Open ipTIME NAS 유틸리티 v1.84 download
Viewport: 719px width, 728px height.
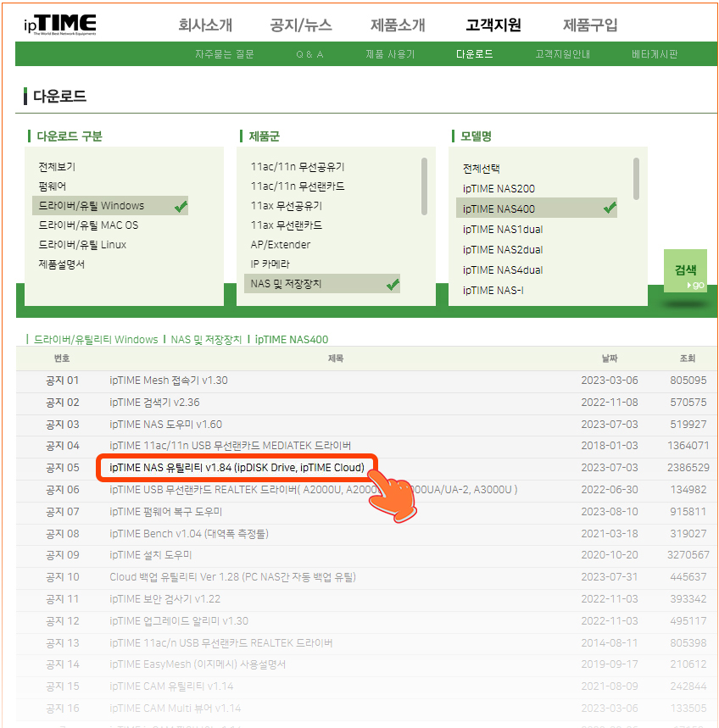[237, 468]
